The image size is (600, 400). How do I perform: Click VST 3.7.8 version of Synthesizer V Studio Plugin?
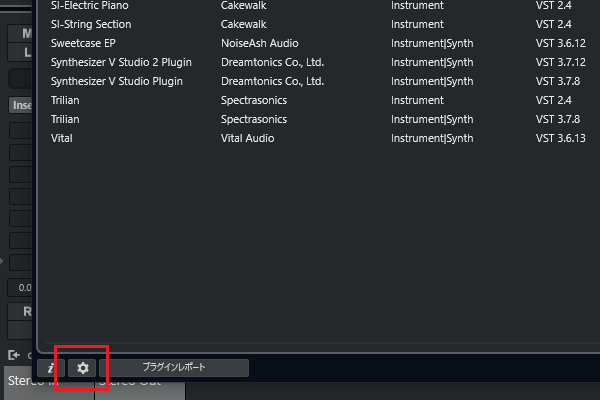(x=558, y=81)
